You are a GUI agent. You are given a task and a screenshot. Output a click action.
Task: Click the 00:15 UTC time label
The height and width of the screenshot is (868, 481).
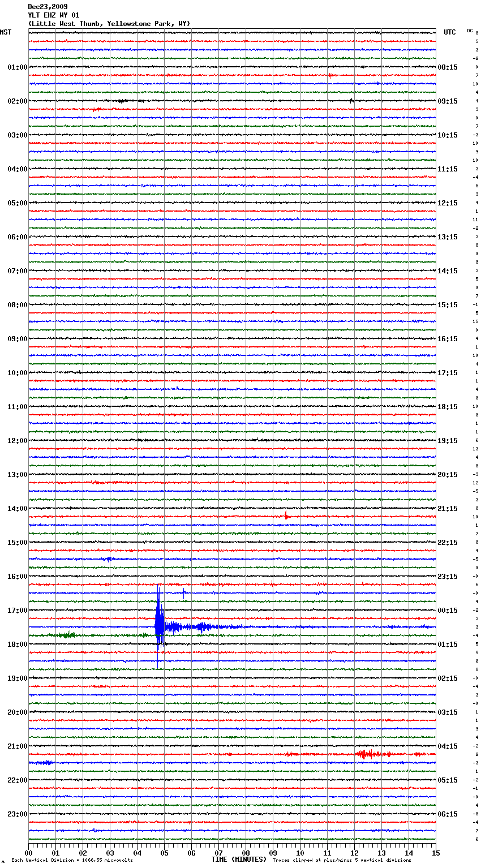click(x=448, y=611)
